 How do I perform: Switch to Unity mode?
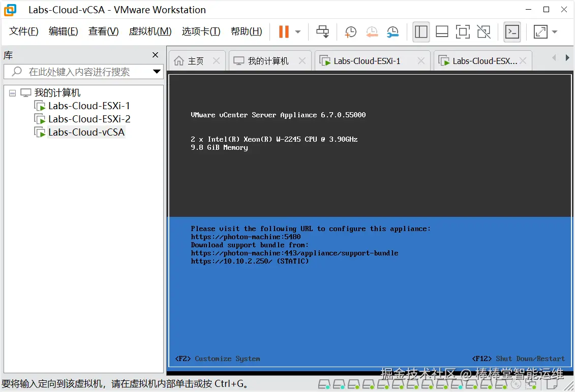[483, 32]
